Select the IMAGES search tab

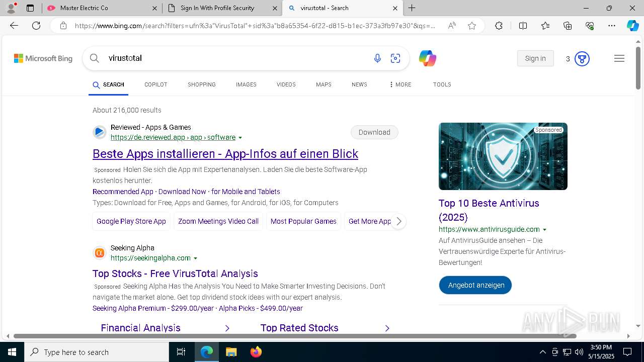tap(246, 84)
